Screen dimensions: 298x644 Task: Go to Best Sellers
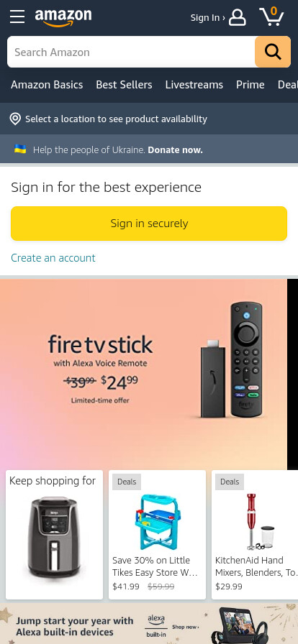click(x=124, y=85)
